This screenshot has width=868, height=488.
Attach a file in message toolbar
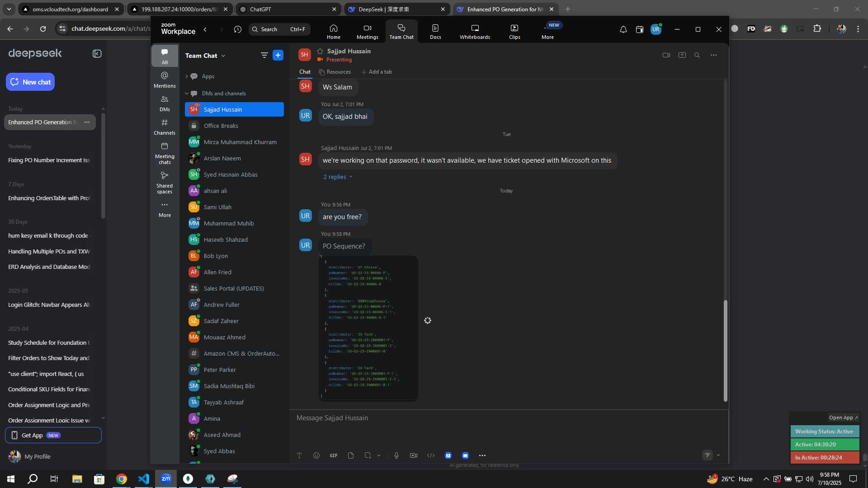coord(351,455)
